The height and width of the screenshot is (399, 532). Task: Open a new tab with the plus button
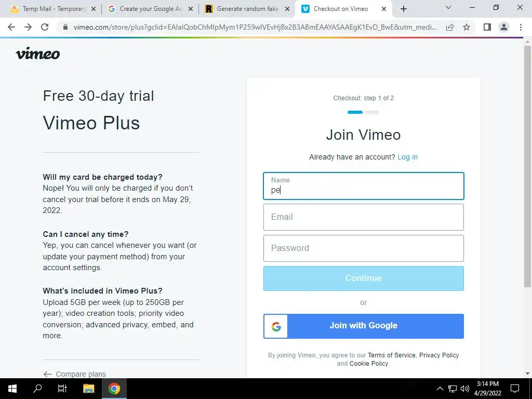coord(403,9)
